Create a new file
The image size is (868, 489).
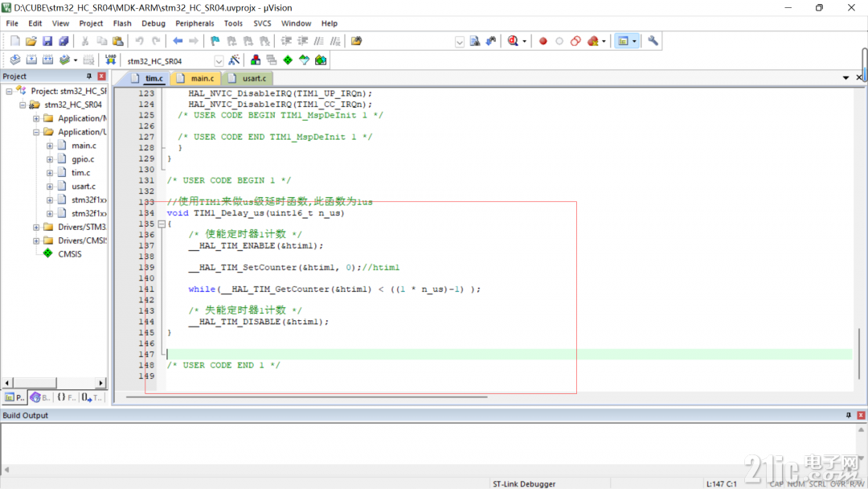[15, 41]
